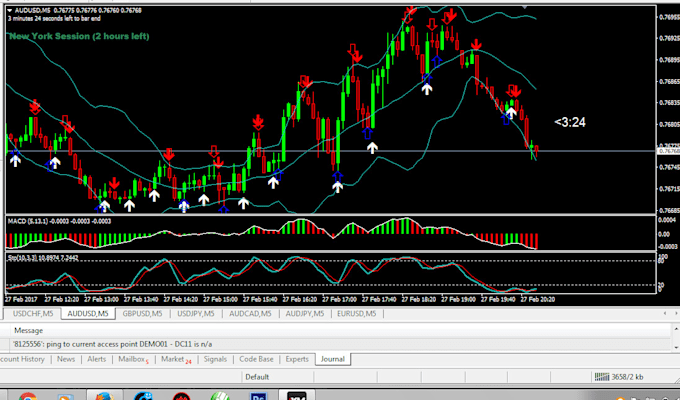Click the Journal scrollbar down arrow

[x=676, y=348]
